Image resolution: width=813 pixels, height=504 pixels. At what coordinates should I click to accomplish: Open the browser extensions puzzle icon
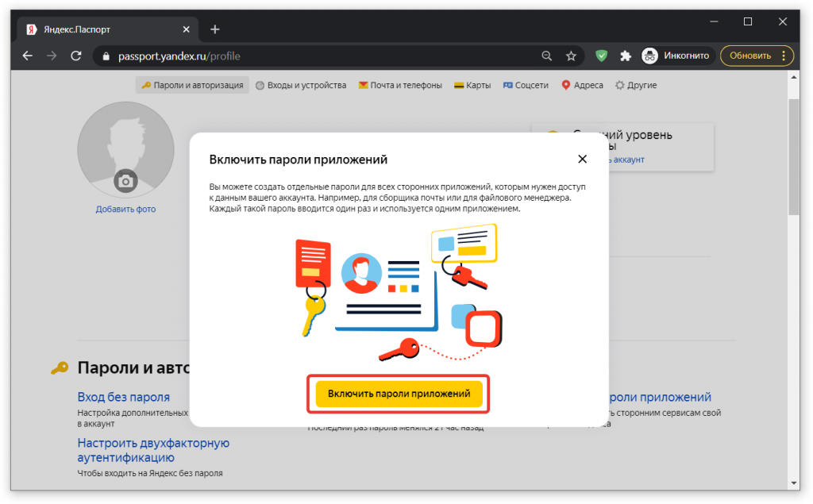coord(626,56)
